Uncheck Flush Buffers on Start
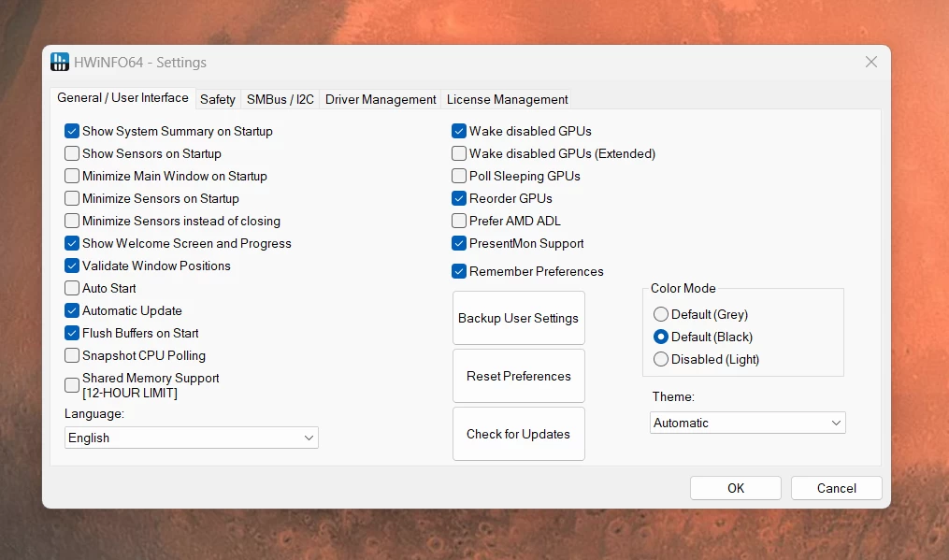The width and height of the screenshot is (949, 560). click(72, 333)
